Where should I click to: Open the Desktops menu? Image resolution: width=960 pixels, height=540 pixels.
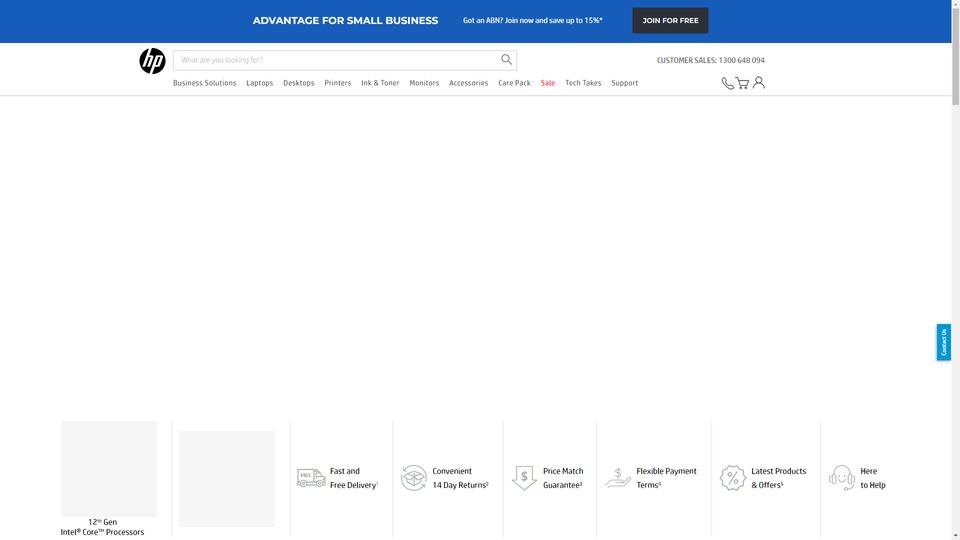(299, 83)
